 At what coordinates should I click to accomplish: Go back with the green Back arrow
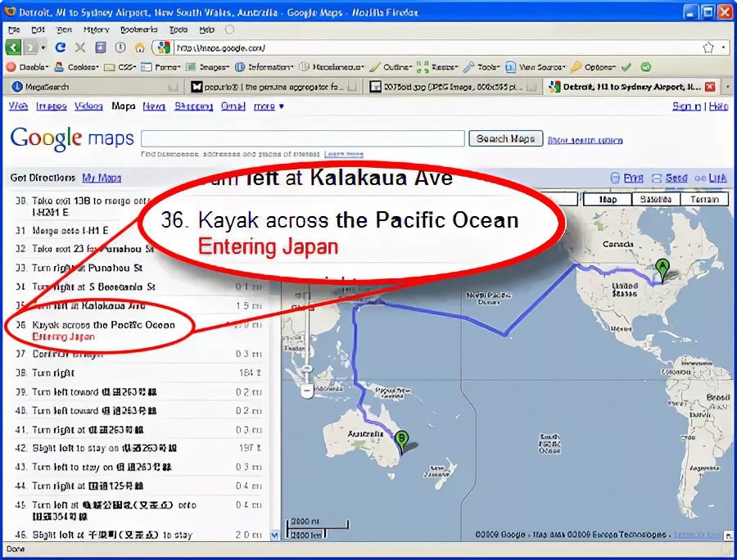pyautogui.click(x=13, y=47)
